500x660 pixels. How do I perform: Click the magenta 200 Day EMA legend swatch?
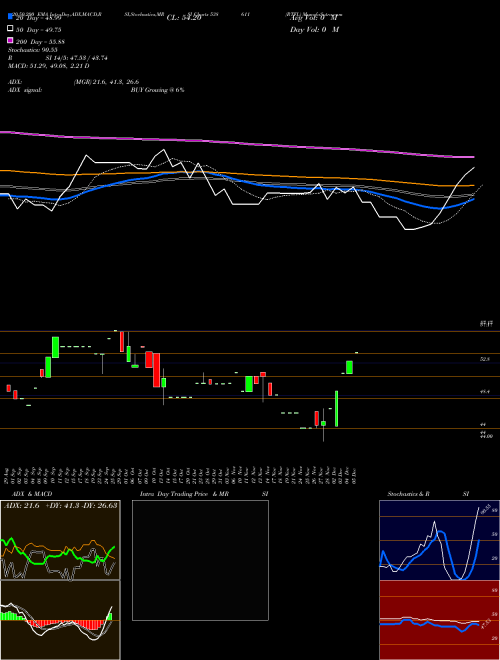[10, 40]
